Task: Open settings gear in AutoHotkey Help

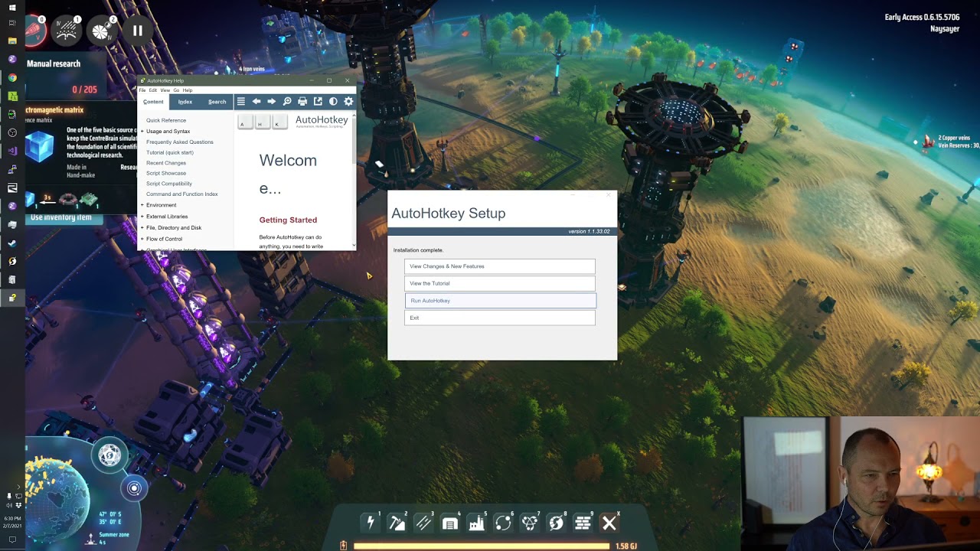Action: (348, 101)
